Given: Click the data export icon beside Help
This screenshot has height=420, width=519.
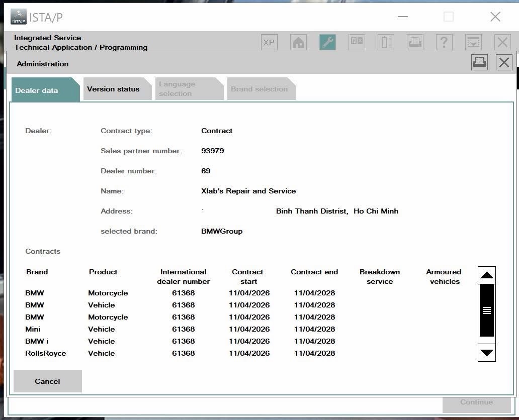Looking at the screenshot, I should pyautogui.click(x=473, y=42).
